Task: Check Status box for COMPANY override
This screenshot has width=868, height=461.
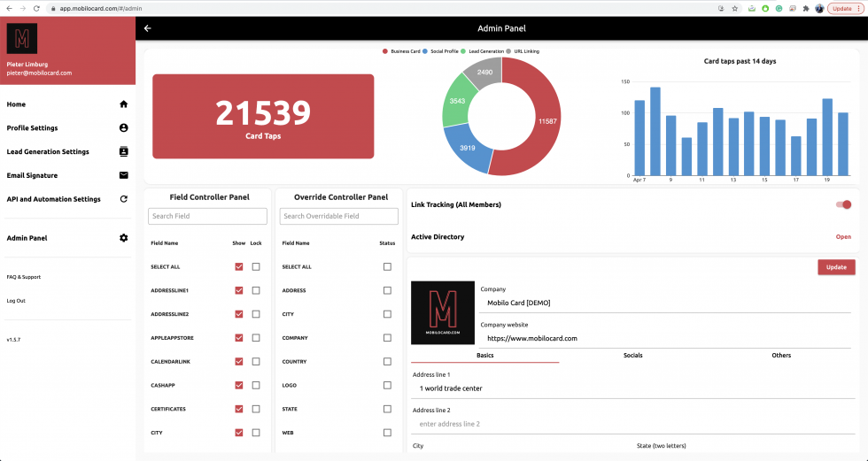Action: click(387, 338)
